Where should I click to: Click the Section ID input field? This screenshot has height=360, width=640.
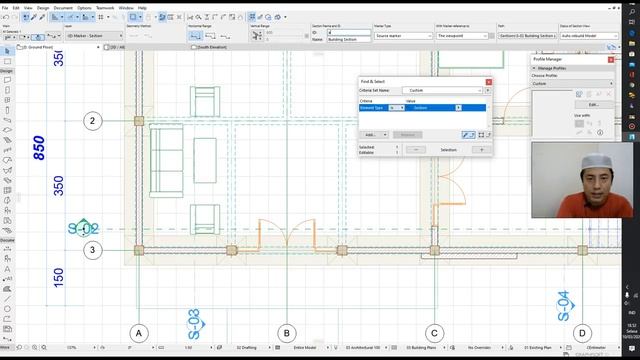(349, 32)
